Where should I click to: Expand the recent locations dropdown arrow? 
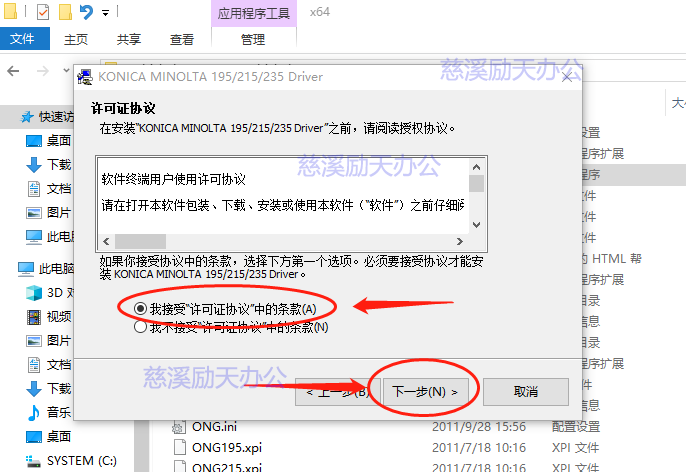pos(64,71)
